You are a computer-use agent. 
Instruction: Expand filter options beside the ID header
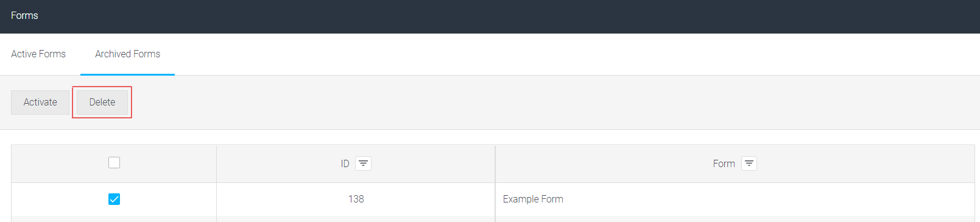click(363, 163)
